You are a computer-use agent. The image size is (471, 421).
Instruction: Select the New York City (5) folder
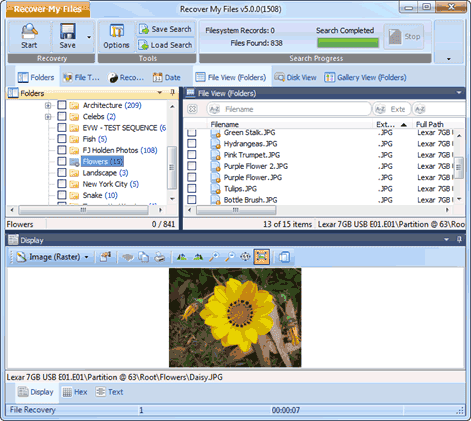point(111,184)
